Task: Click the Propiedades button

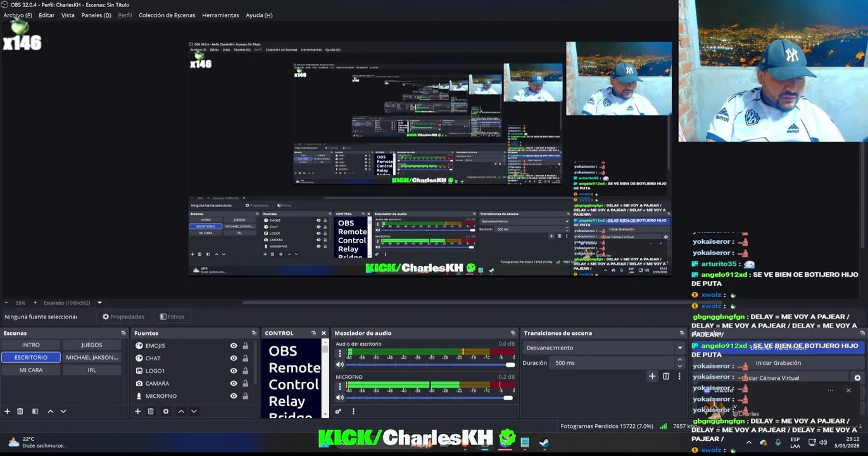Action: (x=123, y=317)
